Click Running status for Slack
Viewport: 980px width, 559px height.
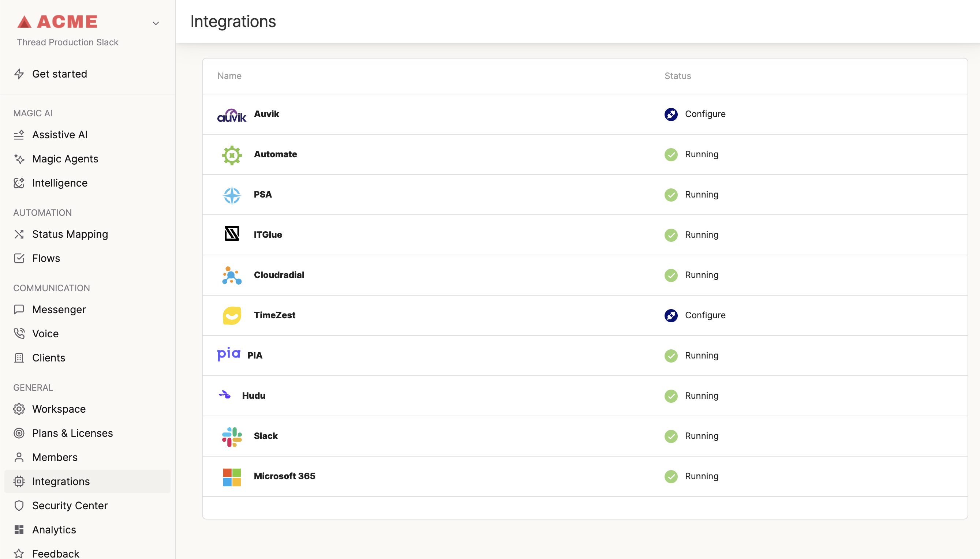[x=702, y=435]
